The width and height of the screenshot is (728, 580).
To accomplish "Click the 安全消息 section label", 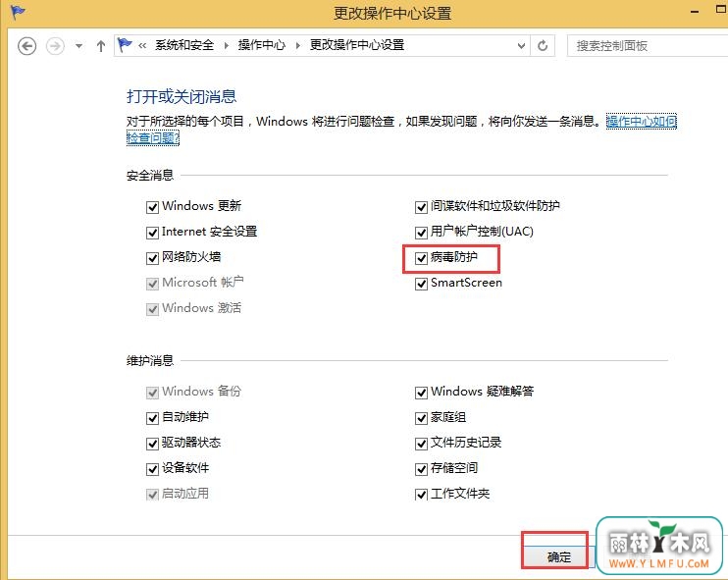I will (x=150, y=176).
